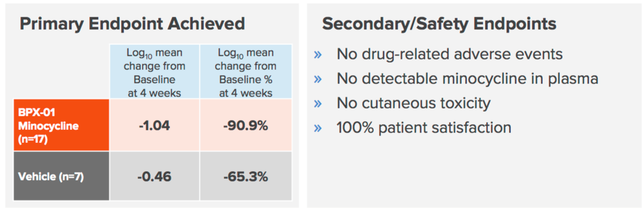
Task: Select the 'Secondary/Safety Endpoints' heading
Action: [x=439, y=24]
